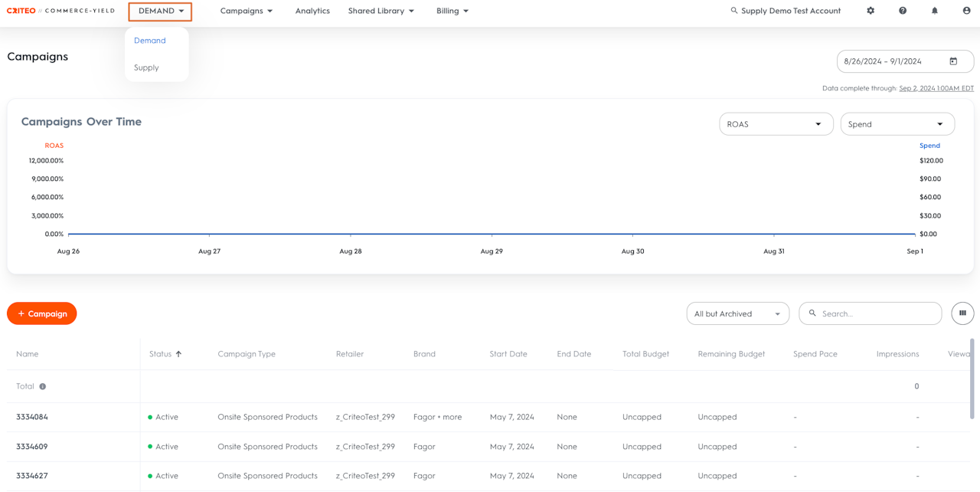
Task: Click the help question mark icon
Action: point(903,11)
